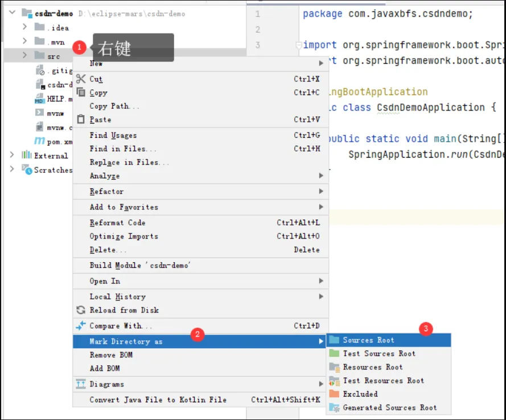Click the Resources Root folder icon
Screen dimensions: 506x420
pos(334,367)
